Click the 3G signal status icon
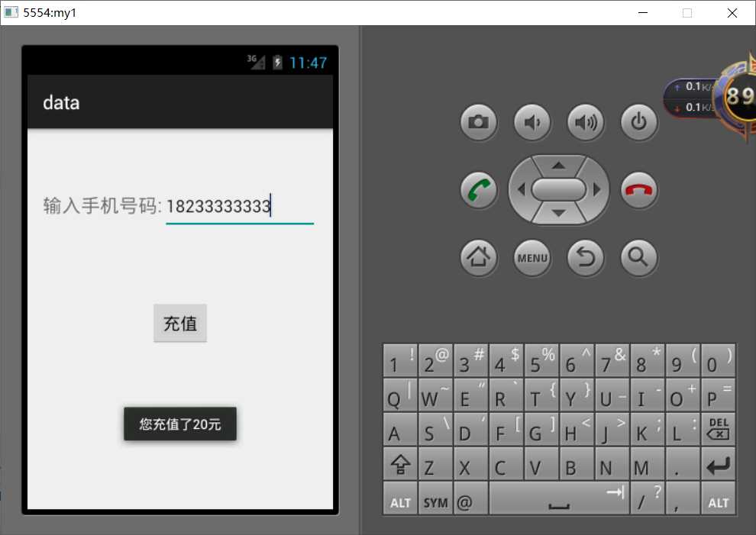Viewport: 756px width, 535px height. 256,62
